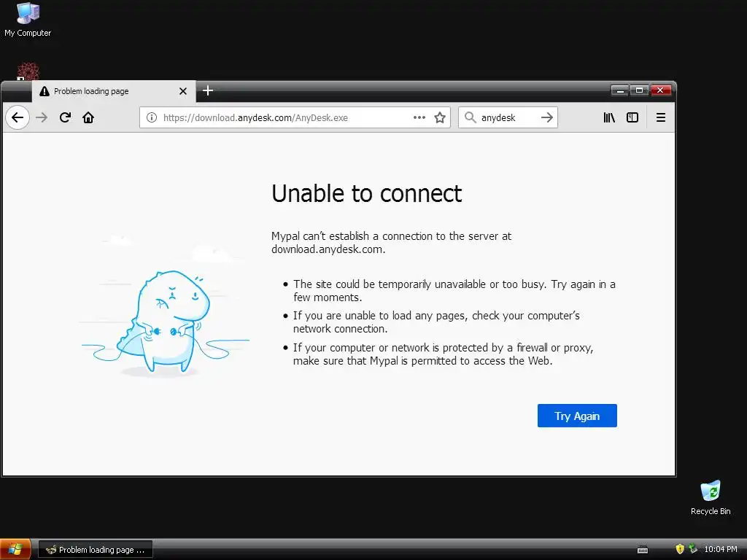Click the on-screen keyboard tray icon
The height and width of the screenshot is (560, 747).
[643, 550]
